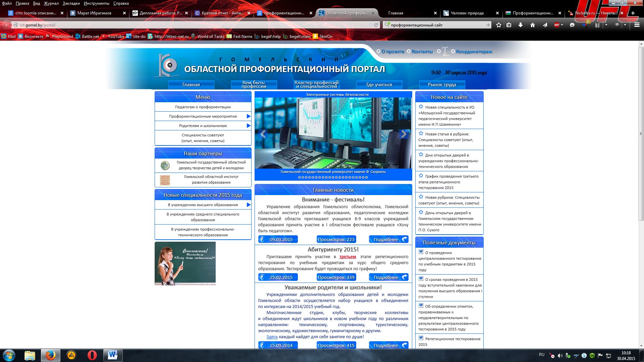The width and height of the screenshot is (644, 362).
Task: Open 'Педагогам о профориентации' menu item
Action: pyautogui.click(x=203, y=107)
